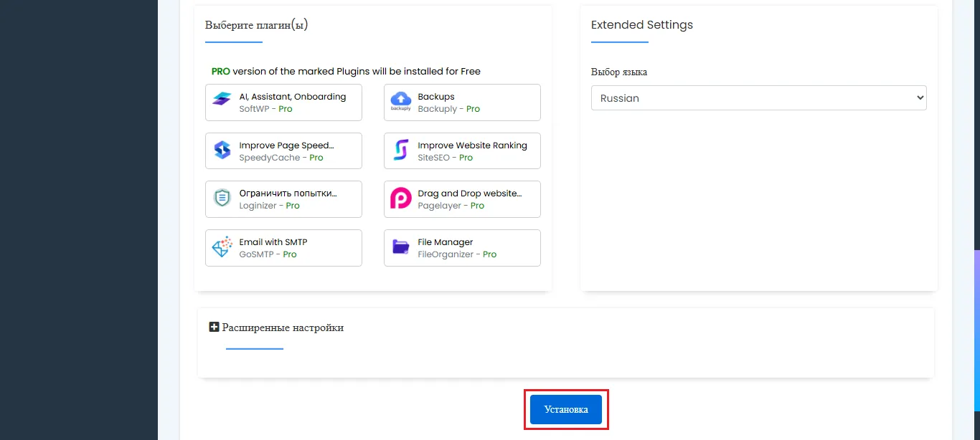Select the Backups plugin card
980x440 pixels.
462,102
